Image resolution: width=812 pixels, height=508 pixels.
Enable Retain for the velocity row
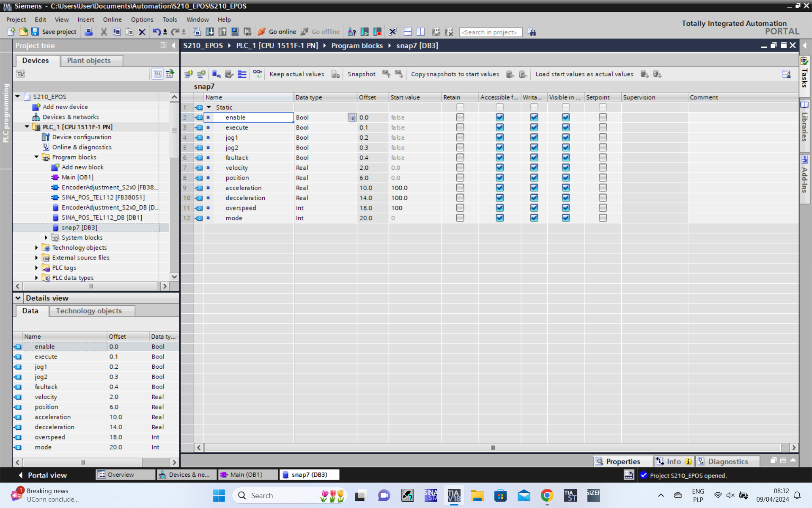point(460,168)
